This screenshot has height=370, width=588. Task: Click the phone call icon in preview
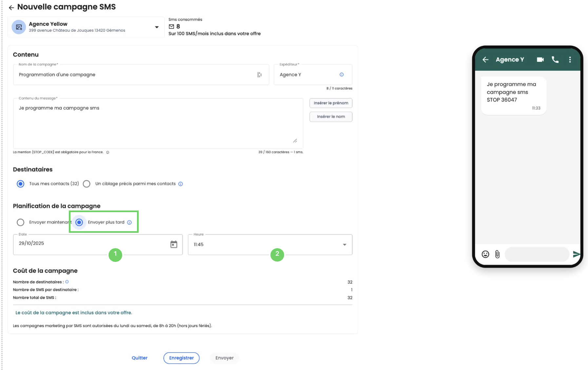[555, 60]
